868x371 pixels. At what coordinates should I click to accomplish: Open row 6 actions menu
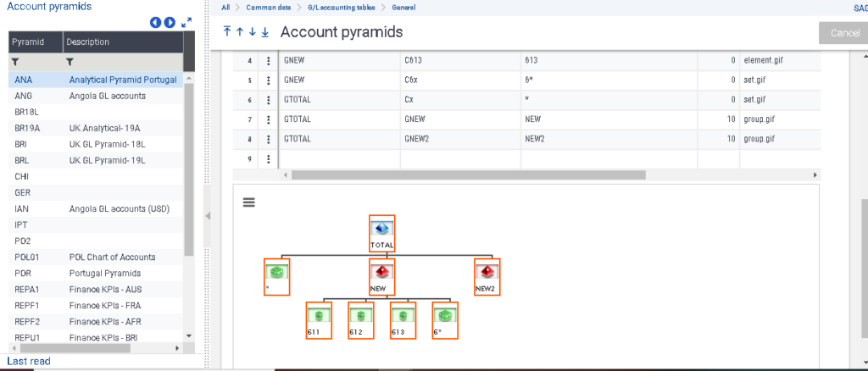pos(269,99)
